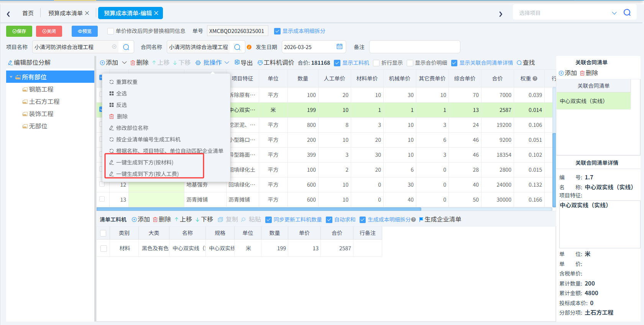
Task: Close the 预算成本清单 tab
Action: coord(87,13)
